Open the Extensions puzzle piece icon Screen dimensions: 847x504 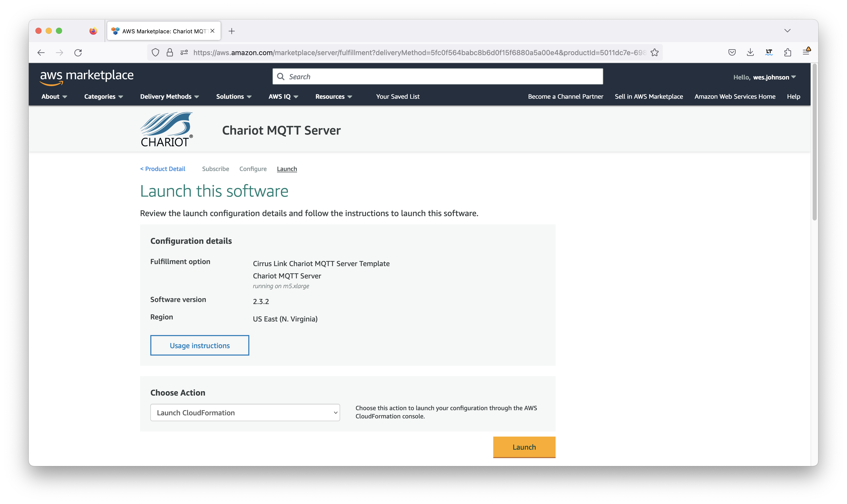coord(788,52)
